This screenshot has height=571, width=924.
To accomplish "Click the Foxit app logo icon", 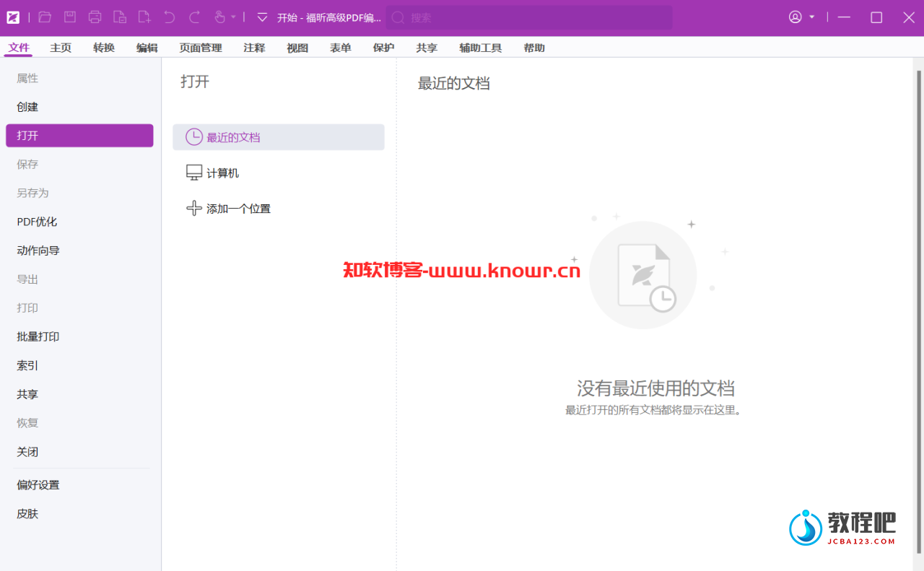I will tap(13, 17).
